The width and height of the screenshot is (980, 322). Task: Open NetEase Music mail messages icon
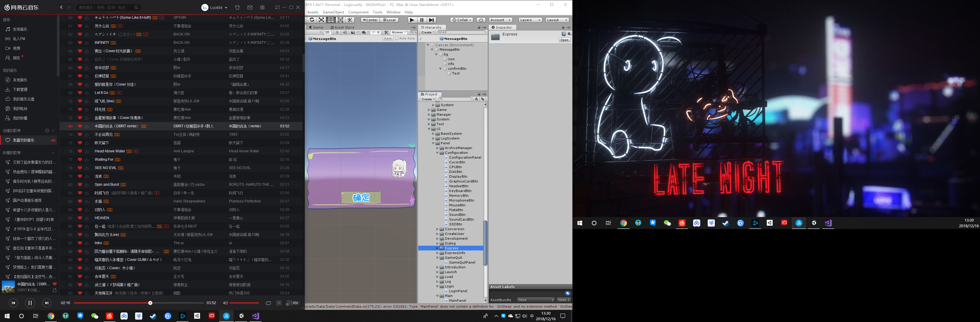[x=250, y=7]
